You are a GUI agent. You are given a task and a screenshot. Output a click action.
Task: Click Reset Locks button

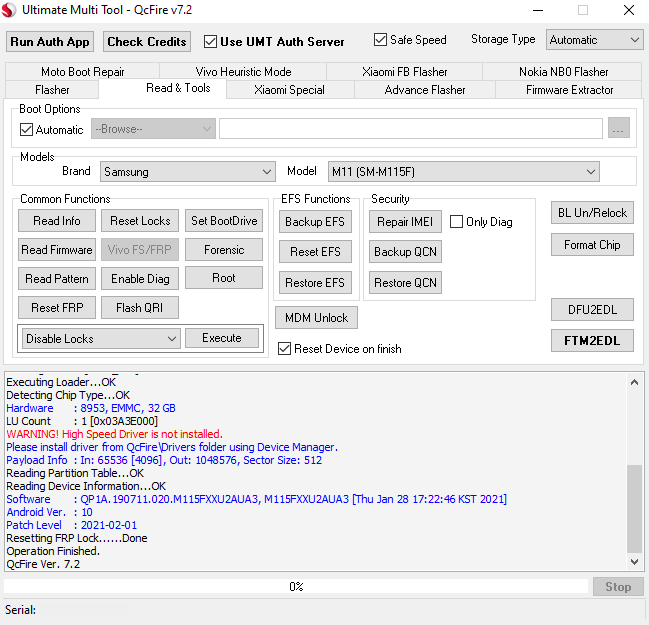pyautogui.click(x=140, y=221)
